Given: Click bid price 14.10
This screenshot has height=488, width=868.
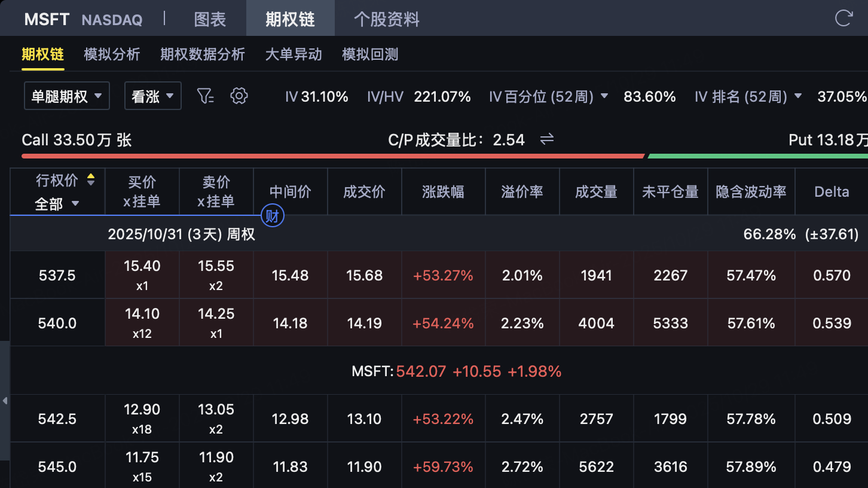Looking at the screenshot, I should (x=142, y=314).
